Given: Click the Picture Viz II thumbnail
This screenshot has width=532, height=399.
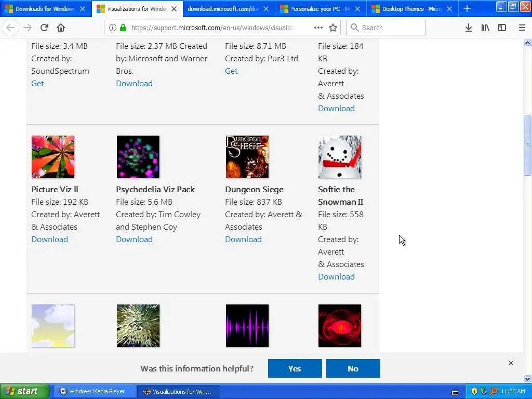Looking at the screenshot, I should pos(53,157).
